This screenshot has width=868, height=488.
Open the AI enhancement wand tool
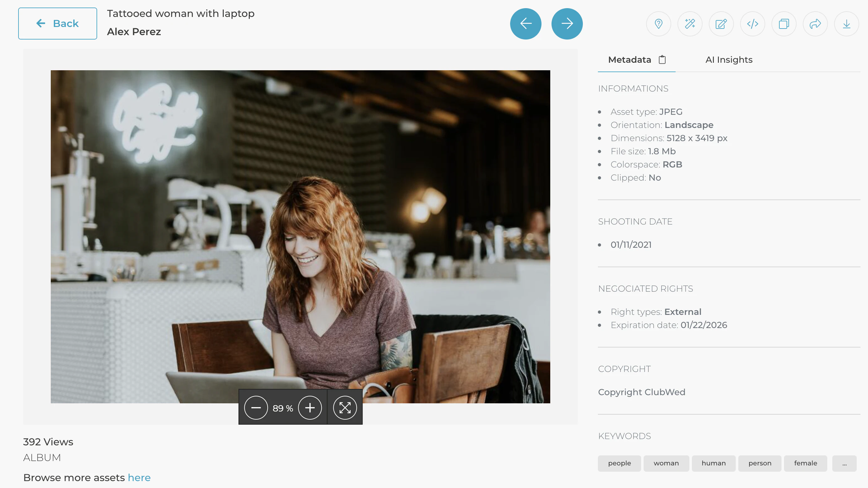coord(690,24)
